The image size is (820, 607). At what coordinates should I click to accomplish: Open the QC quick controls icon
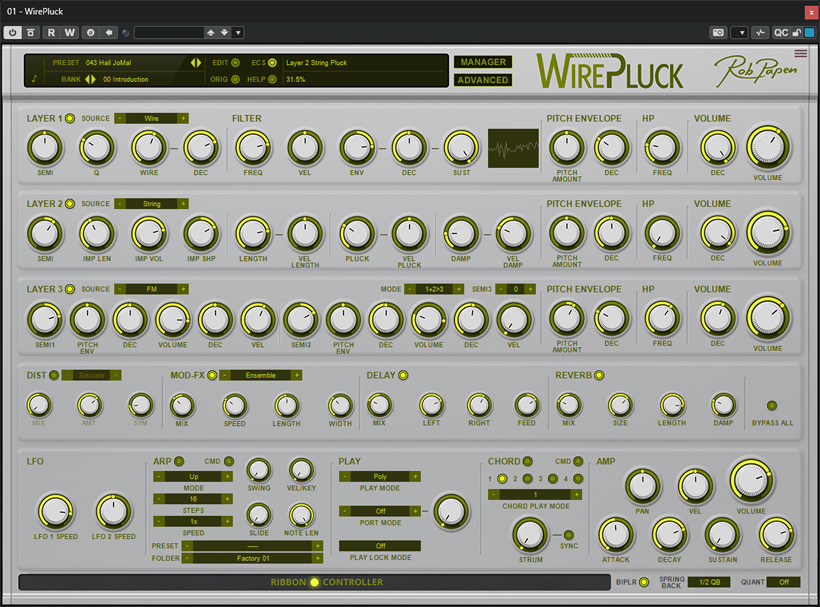(x=781, y=32)
